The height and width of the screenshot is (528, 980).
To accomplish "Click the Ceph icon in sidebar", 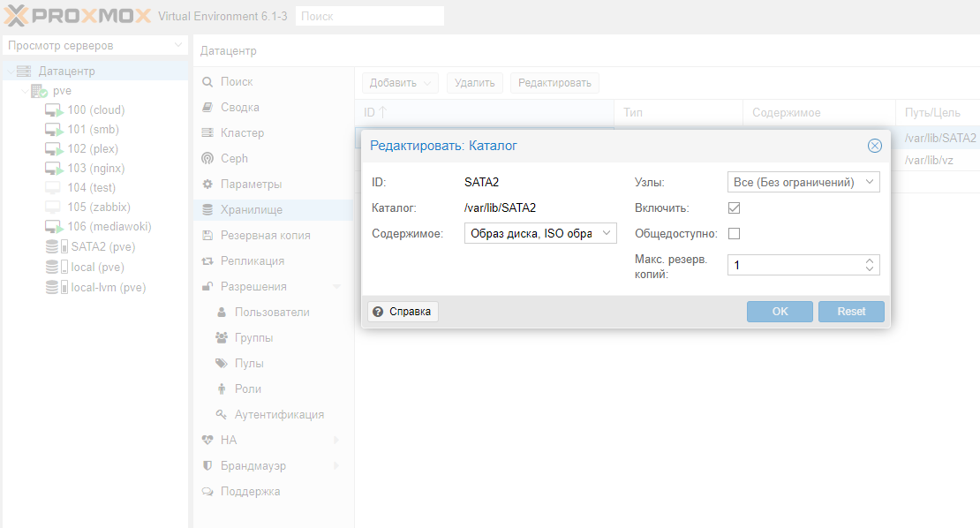I will point(207,159).
